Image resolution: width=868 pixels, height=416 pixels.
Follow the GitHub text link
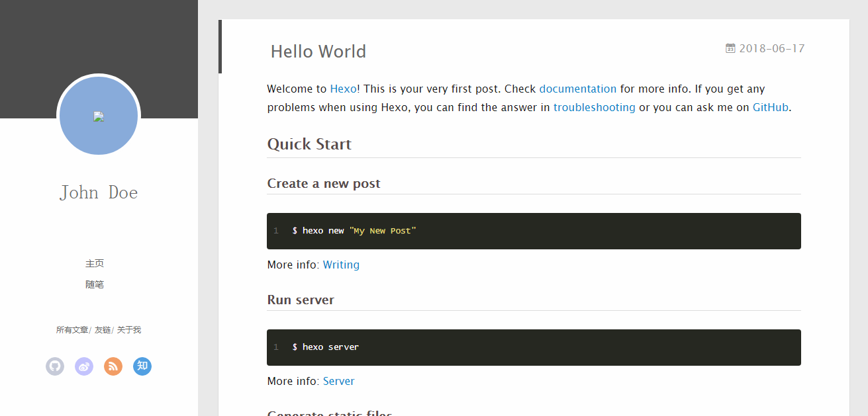click(771, 107)
